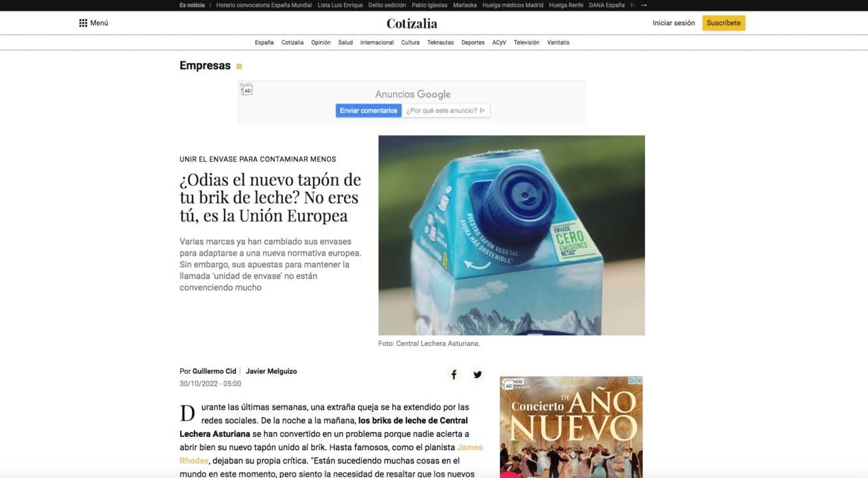Open the Cotizalia nav item
This screenshot has width=868, height=478.
click(292, 42)
